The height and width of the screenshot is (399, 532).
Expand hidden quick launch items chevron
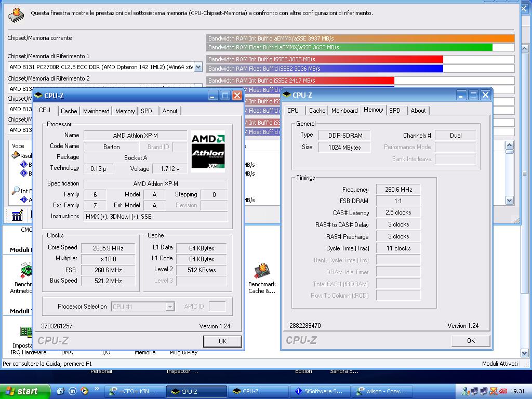coord(97,389)
